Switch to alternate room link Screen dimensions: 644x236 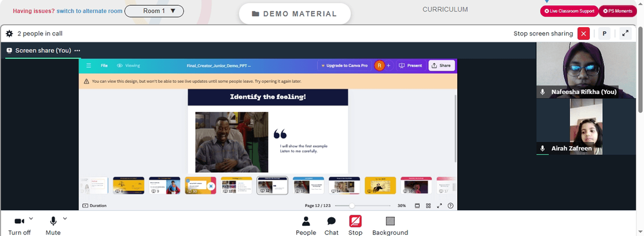point(89,11)
